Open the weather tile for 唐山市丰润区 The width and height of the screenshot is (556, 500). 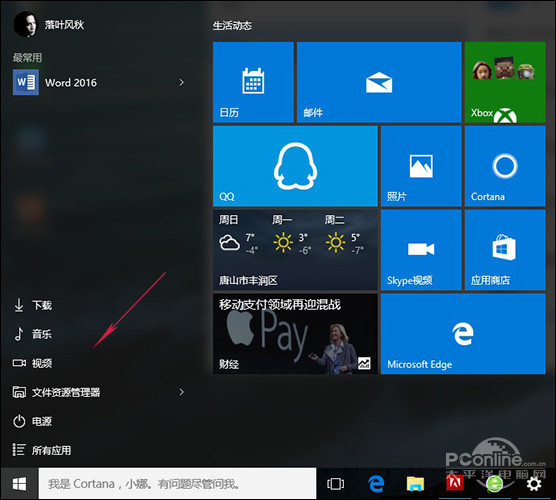pyautogui.click(x=295, y=250)
